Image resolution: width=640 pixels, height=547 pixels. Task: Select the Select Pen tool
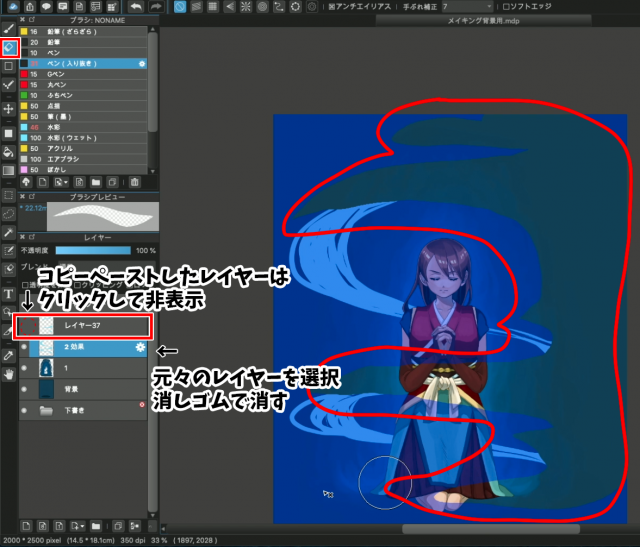pyautogui.click(x=9, y=251)
